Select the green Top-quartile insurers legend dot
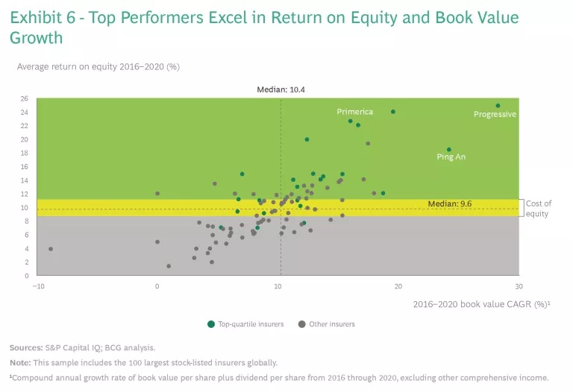Image resolution: width=573 pixels, height=392 pixels. [x=211, y=324]
